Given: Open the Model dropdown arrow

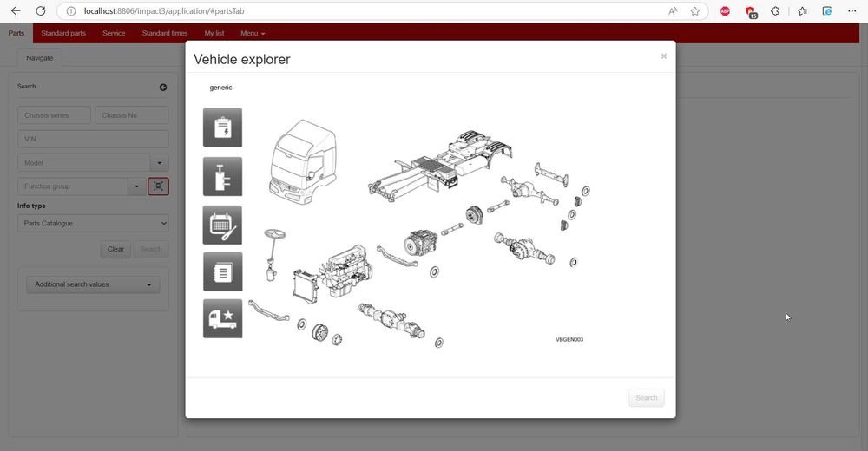Looking at the screenshot, I should point(160,163).
